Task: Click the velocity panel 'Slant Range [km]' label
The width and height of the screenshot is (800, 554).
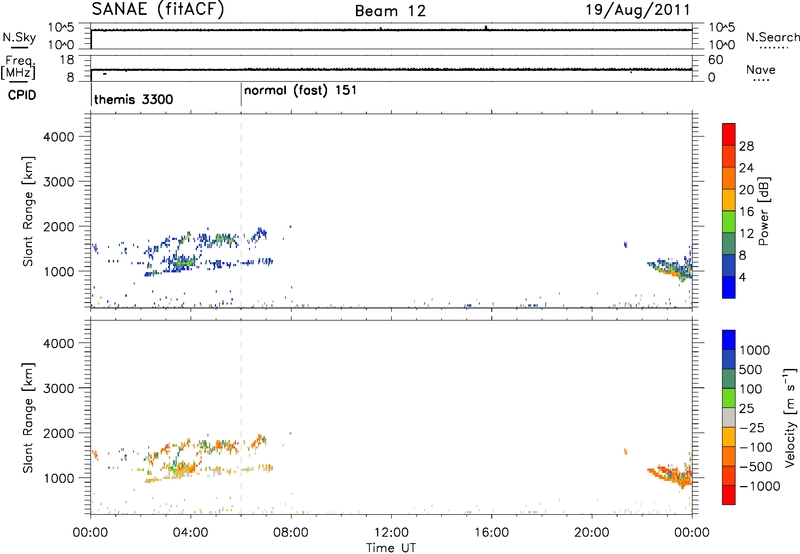Action: (x=28, y=418)
